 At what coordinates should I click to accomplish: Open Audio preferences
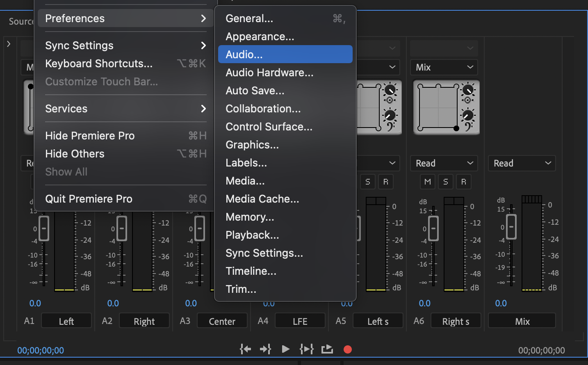pyautogui.click(x=285, y=54)
